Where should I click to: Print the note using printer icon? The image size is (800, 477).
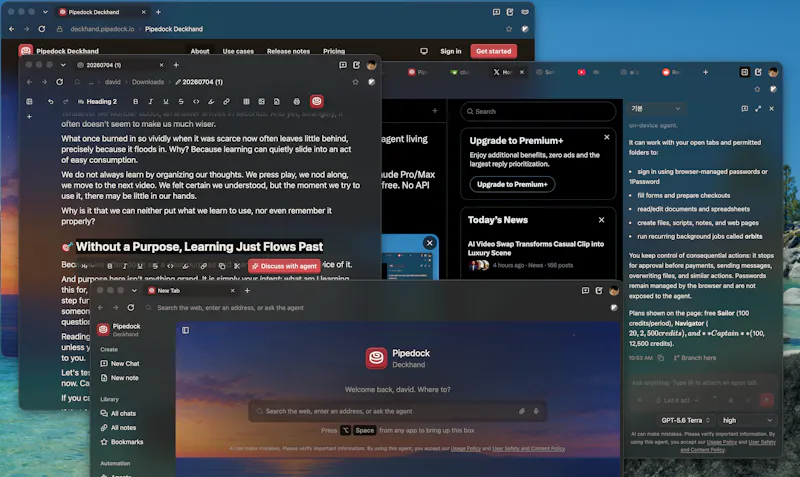point(296,102)
